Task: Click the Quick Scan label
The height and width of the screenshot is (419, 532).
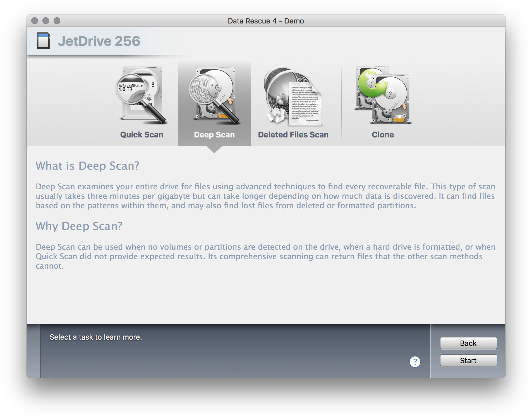Action: 142,135
